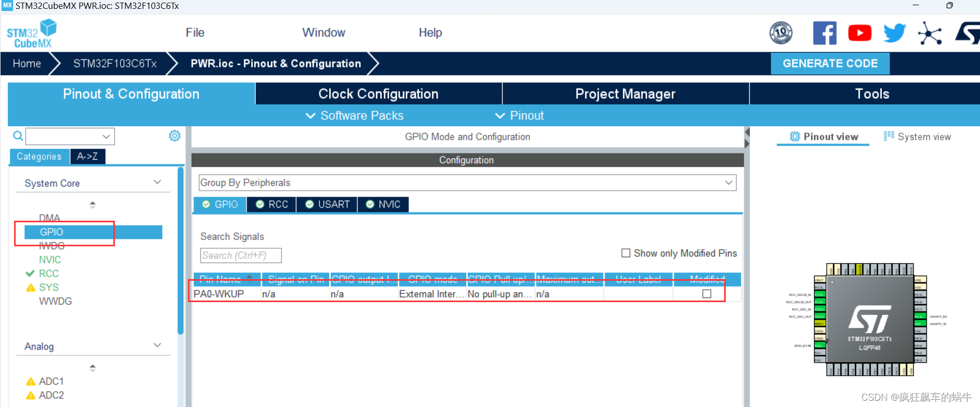The image size is (980, 407).
Task: Click the User Label column header
Action: click(x=639, y=279)
